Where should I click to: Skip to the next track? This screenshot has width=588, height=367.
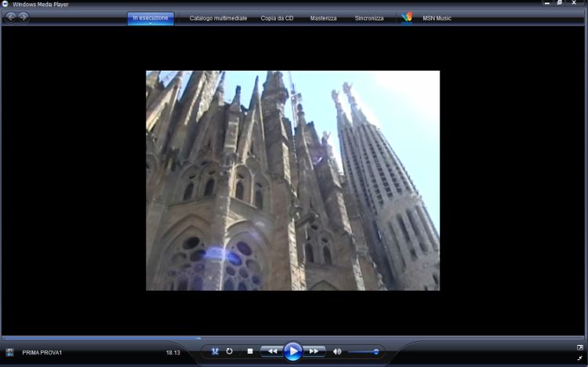point(314,351)
